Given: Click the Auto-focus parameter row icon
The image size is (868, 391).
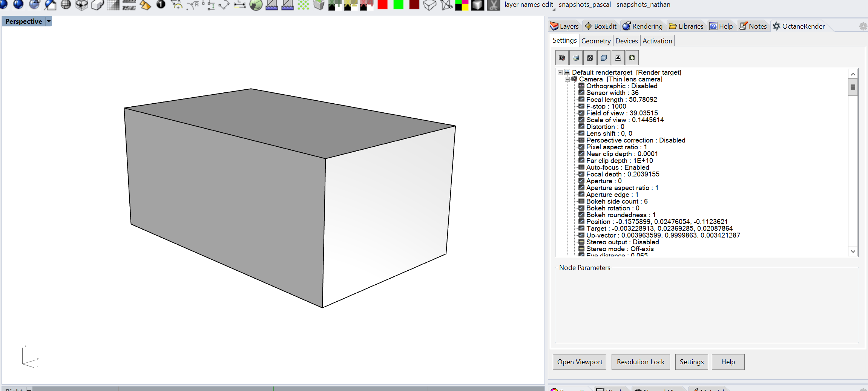Looking at the screenshot, I should pos(581,167).
